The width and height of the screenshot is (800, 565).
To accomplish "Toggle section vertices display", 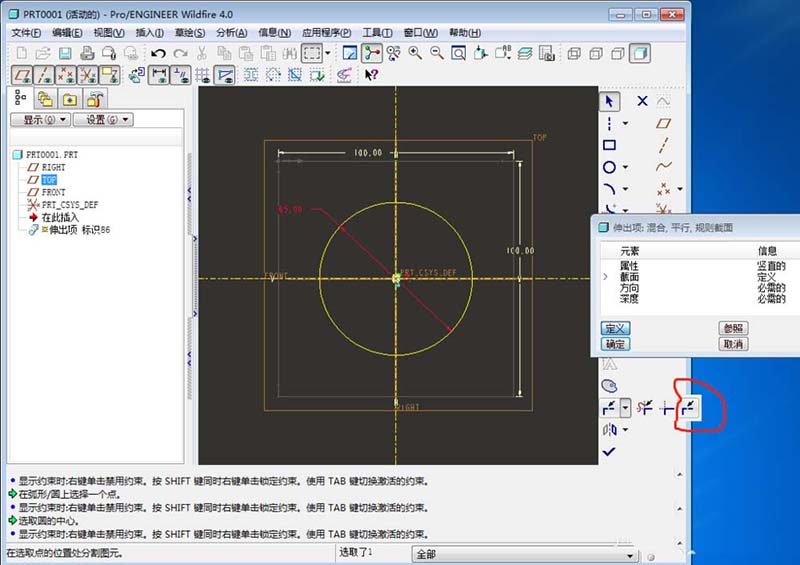I will tap(224, 75).
